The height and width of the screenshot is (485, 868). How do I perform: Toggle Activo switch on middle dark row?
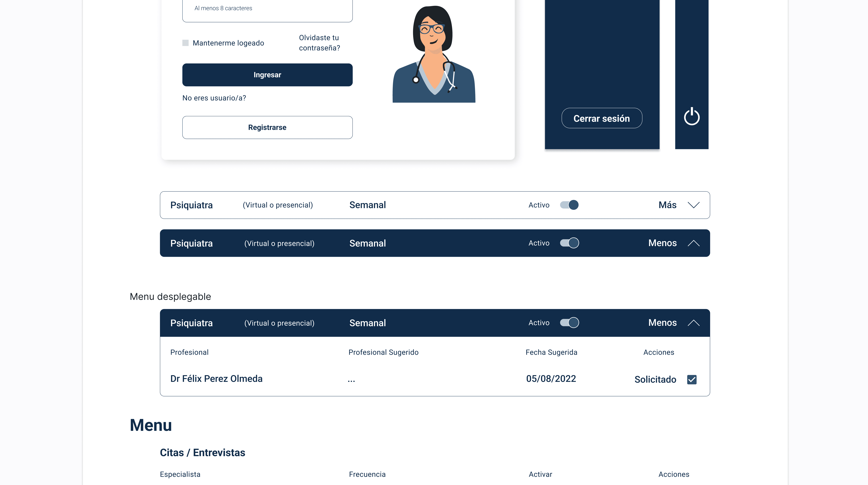click(569, 243)
